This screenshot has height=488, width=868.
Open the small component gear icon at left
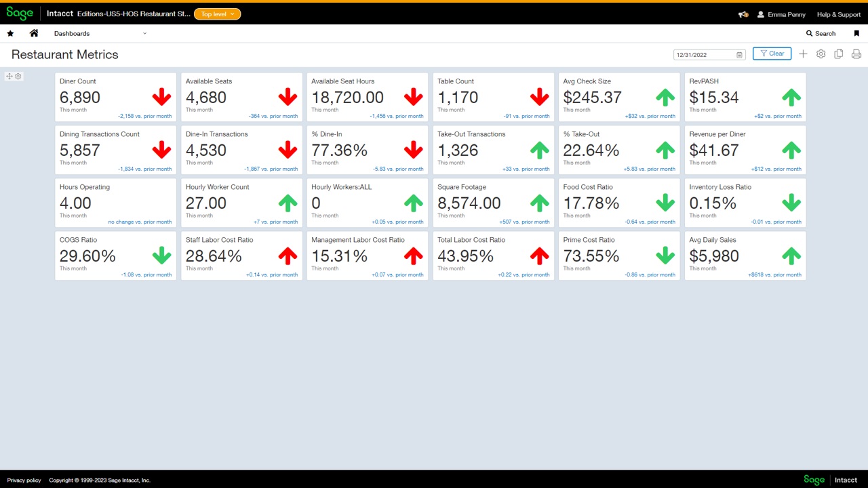[18, 77]
